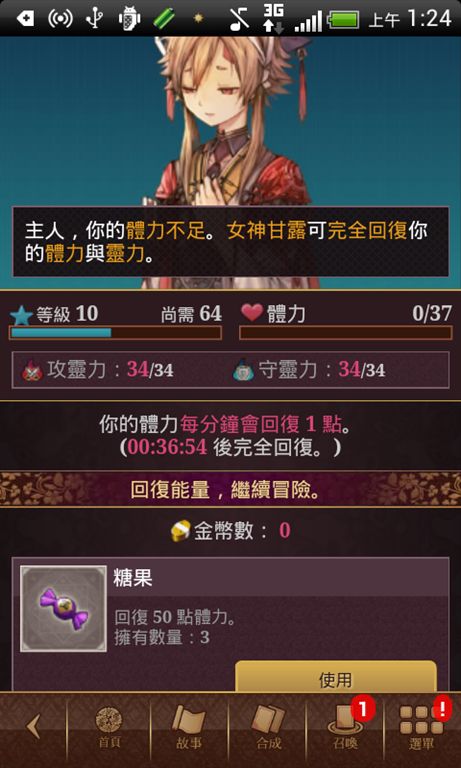461x768 pixels.
Task: Tap the 守靈力 defense spirit icon
Action: tap(243, 371)
